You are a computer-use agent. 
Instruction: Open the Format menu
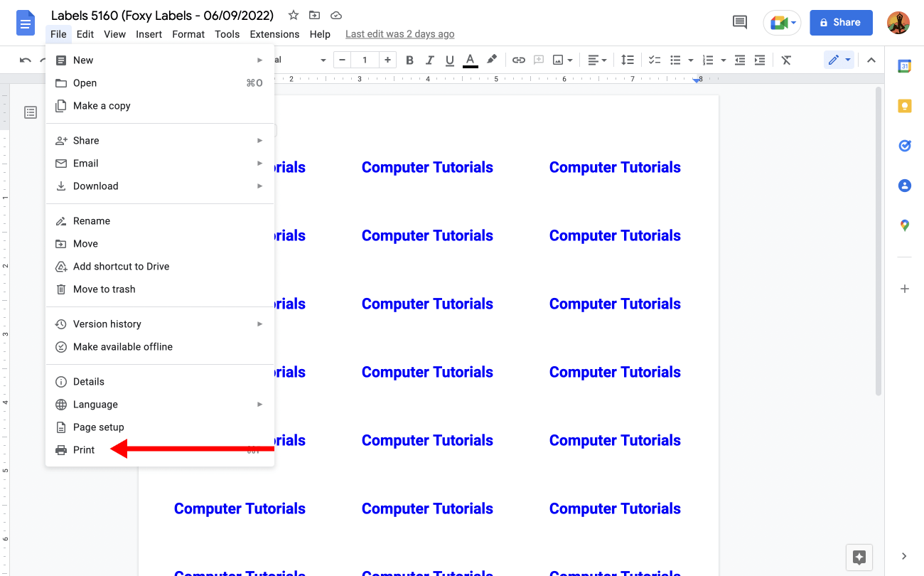pyautogui.click(x=188, y=33)
